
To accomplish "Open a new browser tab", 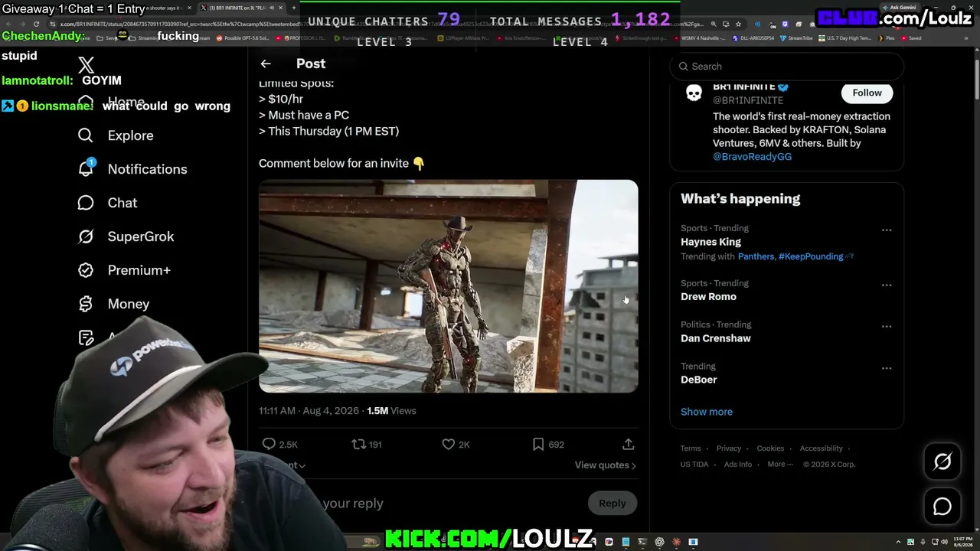I will tap(294, 8).
